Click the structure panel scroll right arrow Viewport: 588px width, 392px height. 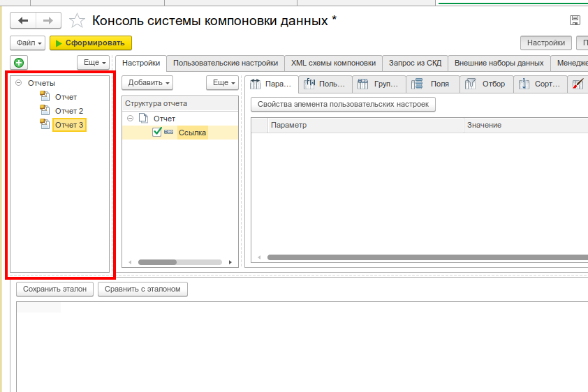click(x=230, y=262)
